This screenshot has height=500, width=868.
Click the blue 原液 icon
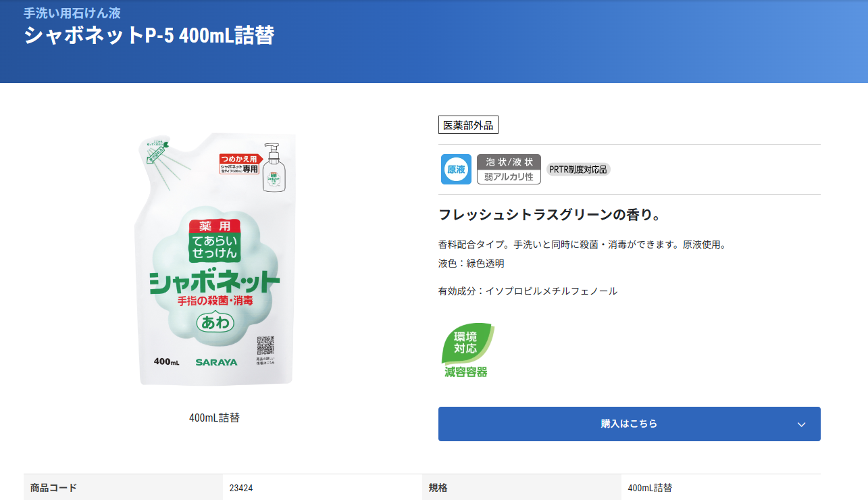pos(456,170)
